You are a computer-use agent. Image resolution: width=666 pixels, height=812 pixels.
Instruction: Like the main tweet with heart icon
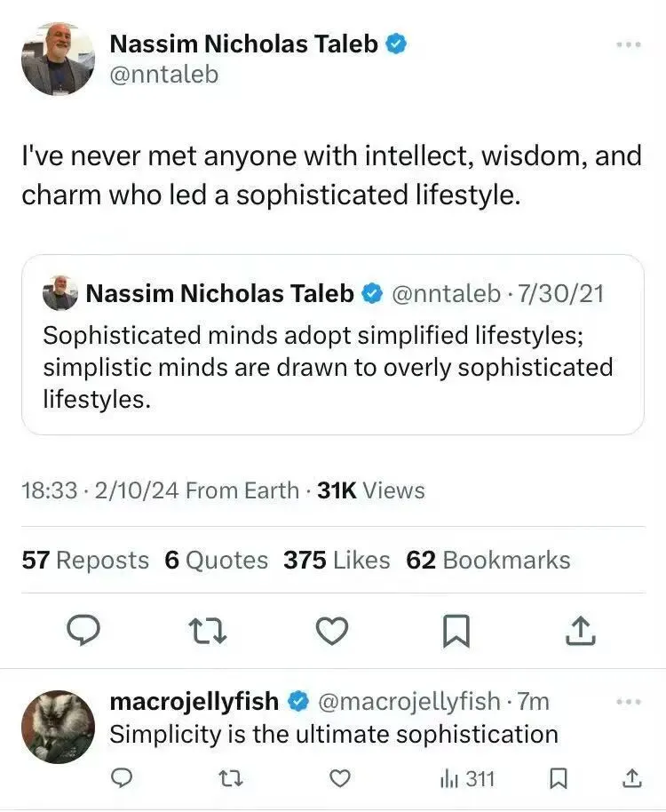click(331, 631)
